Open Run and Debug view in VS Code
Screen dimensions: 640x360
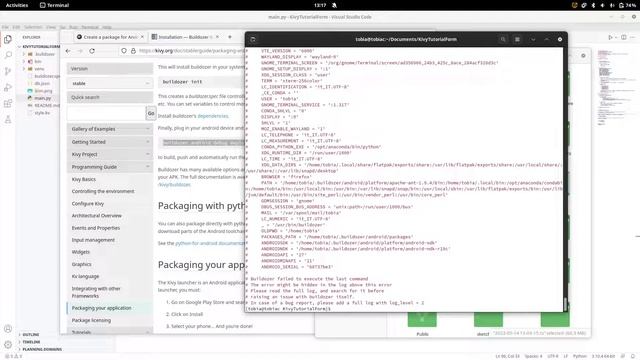[x=8, y=87]
